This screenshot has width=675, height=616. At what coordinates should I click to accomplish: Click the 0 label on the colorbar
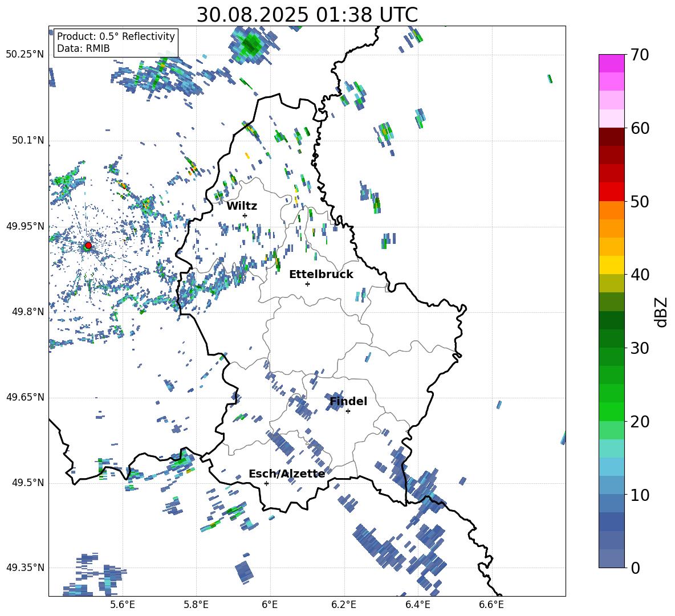click(636, 568)
